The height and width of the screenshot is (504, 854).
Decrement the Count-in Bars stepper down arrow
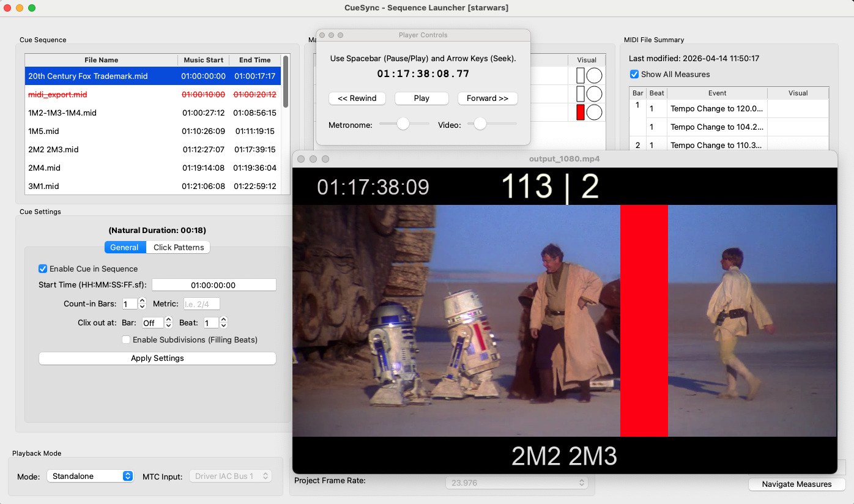pyautogui.click(x=143, y=307)
